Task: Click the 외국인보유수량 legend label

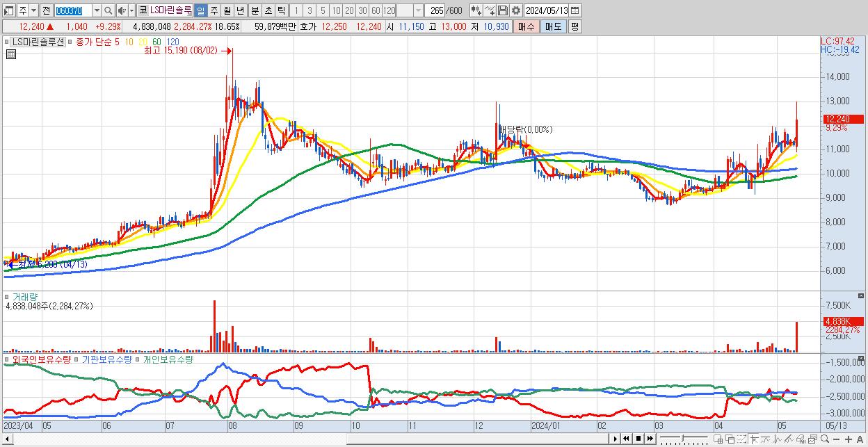Action: tap(41, 359)
